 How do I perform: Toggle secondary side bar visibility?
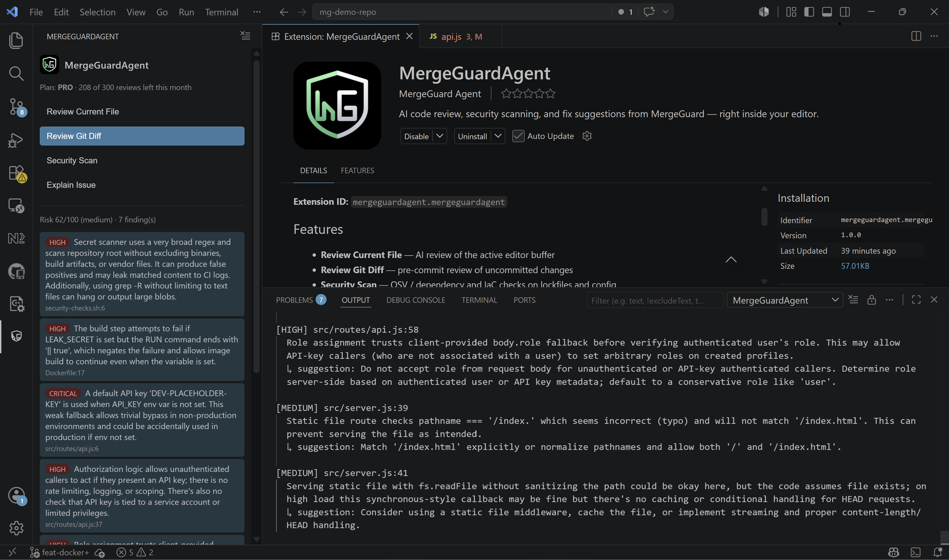pyautogui.click(x=845, y=12)
